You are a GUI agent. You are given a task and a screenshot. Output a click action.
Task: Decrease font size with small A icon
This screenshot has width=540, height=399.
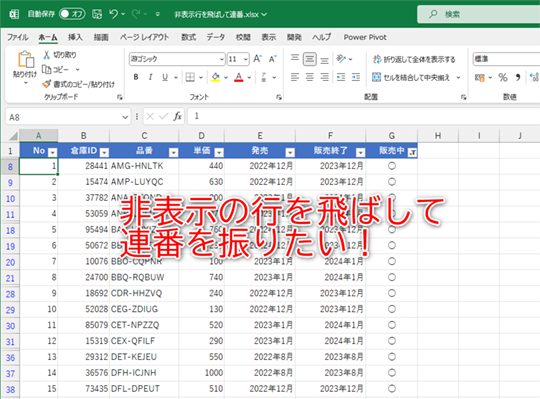tap(272, 59)
